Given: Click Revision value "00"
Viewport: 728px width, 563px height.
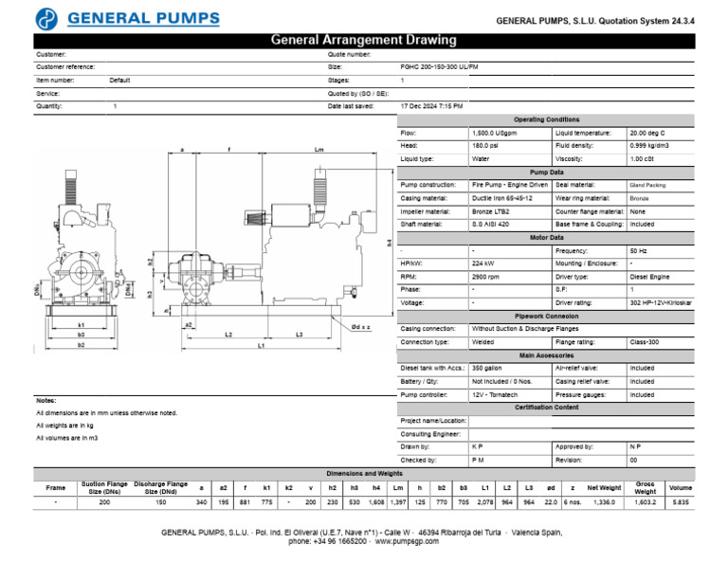Looking at the screenshot, I should [x=633, y=461].
